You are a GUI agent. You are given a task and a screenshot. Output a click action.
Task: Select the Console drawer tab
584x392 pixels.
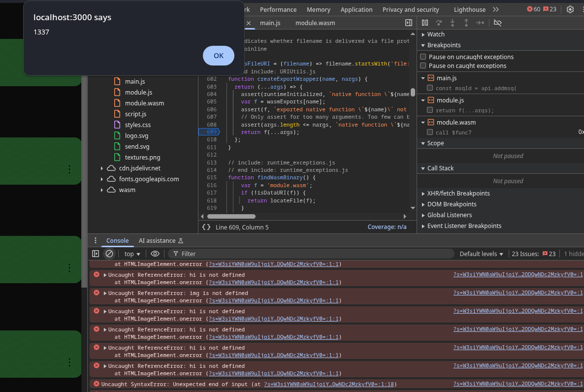click(117, 241)
